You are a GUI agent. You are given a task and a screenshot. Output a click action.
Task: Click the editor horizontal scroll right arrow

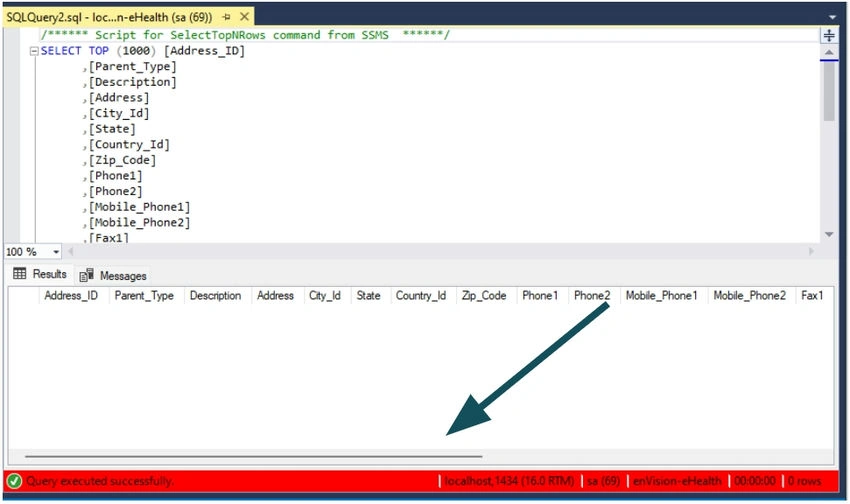click(812, 251)
